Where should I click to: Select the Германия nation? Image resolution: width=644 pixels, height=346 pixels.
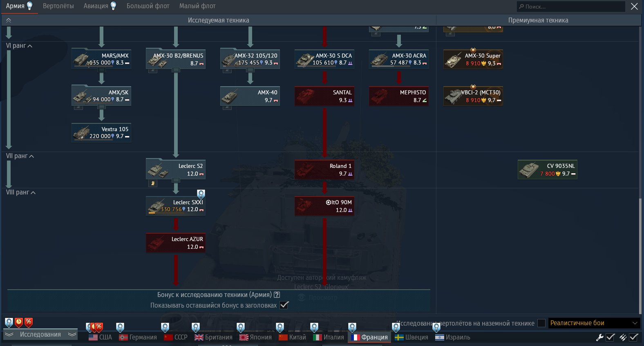click(x=138, y=337)
